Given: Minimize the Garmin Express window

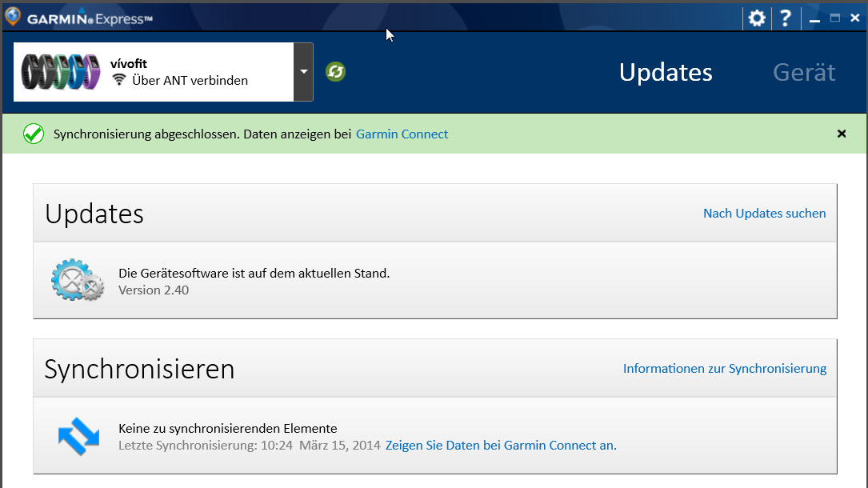Looking at the screenshot, I should pyautogui.click(x=814, y=18).
